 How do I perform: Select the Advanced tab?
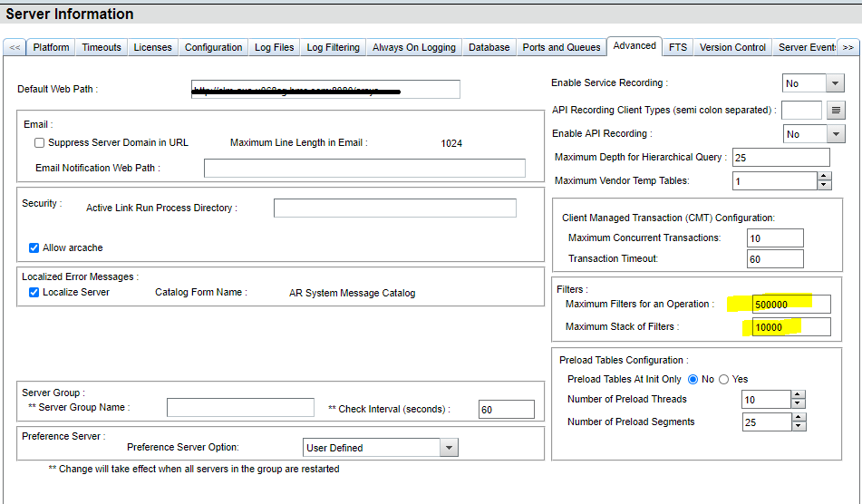[634, 46]
